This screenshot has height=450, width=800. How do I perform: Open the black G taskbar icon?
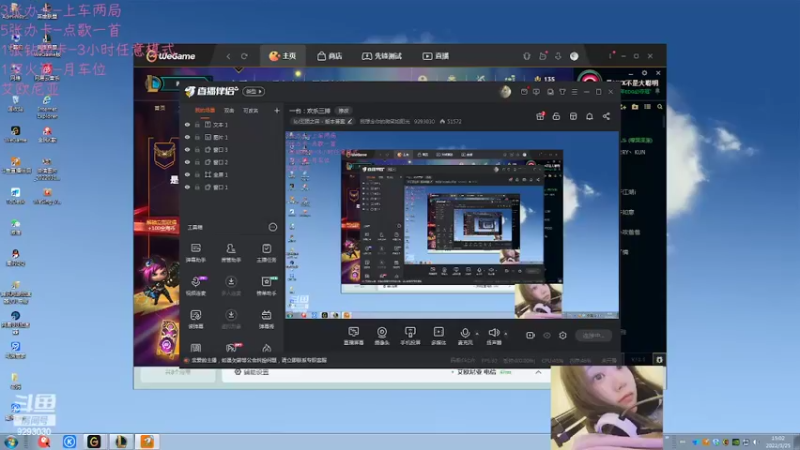tap(94, 441)
